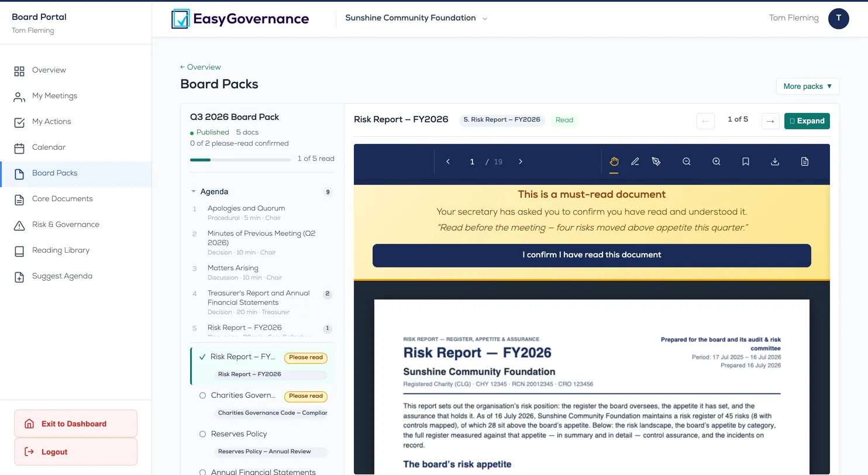Bookmark the current PDF page
This screenshot has height=475, width=868.
tap(746, 161)
